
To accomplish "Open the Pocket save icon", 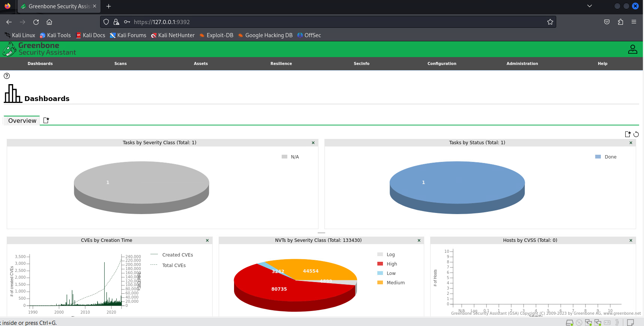I will point(607,22).
